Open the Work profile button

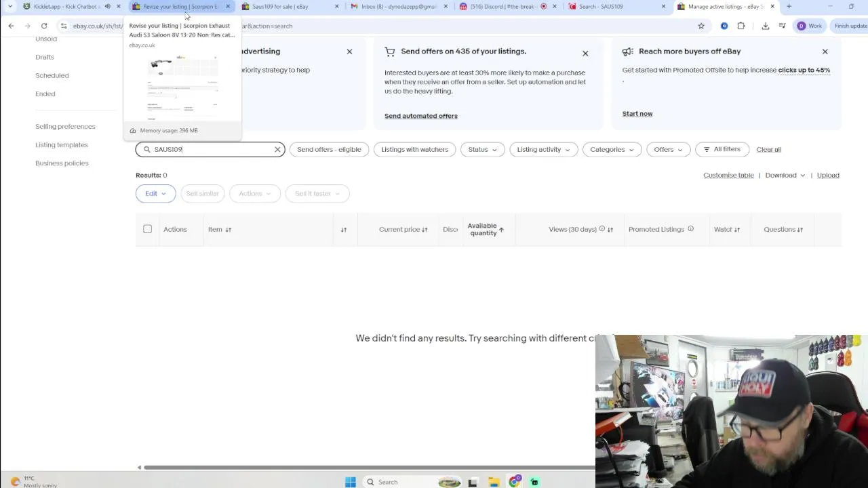point(810,26)
